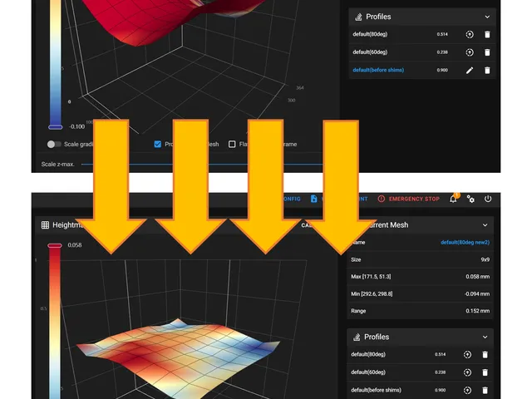This screenshot has width=532, height=399.
Task: Load default(80deg) profile in lower screenshot
Action: pyautogui.click(x=467, y=355)
